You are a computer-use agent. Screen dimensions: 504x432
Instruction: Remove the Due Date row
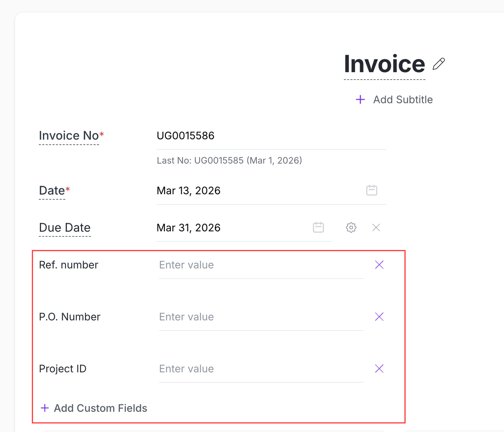coord(376,227)
